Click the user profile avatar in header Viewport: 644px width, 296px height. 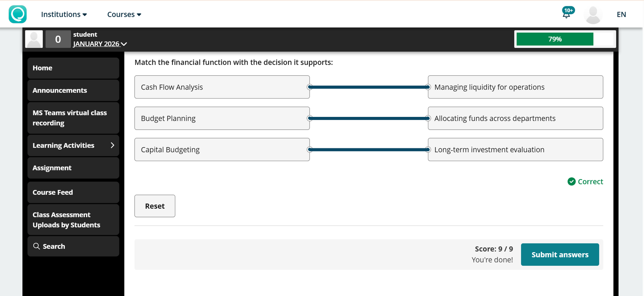(593, 15)
